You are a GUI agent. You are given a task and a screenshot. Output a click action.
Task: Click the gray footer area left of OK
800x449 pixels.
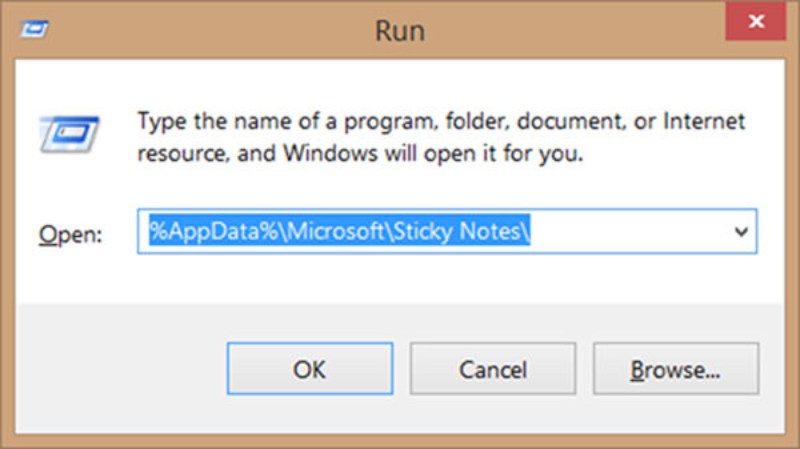[120, 369]
